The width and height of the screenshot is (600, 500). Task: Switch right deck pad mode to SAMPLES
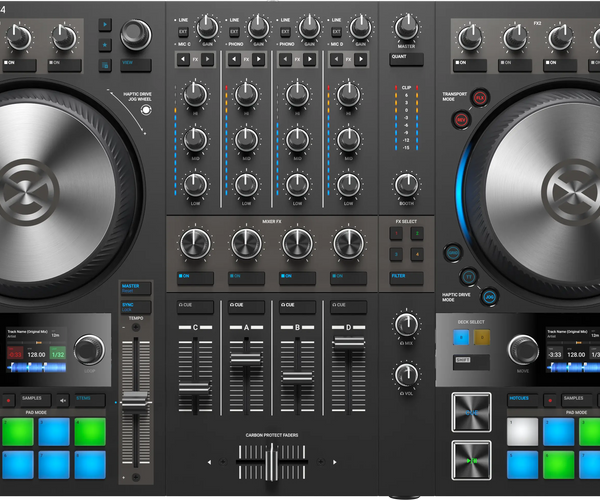pyautogui.click(x=577, y=401)
